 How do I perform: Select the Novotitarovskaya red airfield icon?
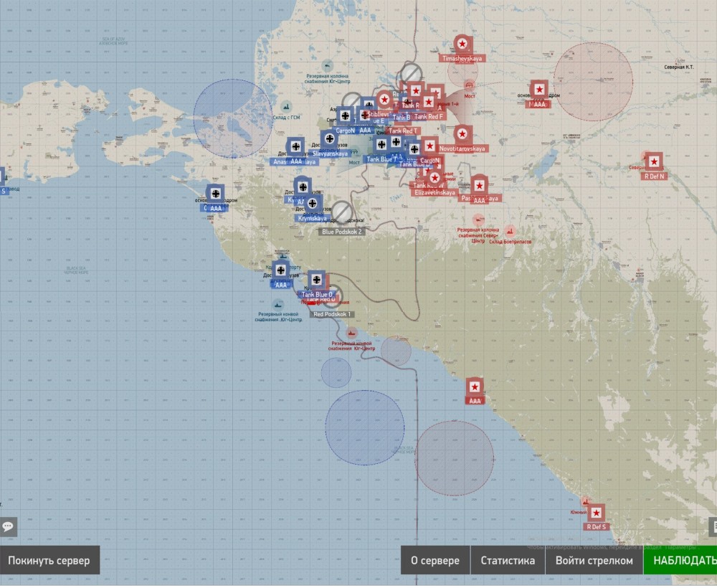pos(462,134)
